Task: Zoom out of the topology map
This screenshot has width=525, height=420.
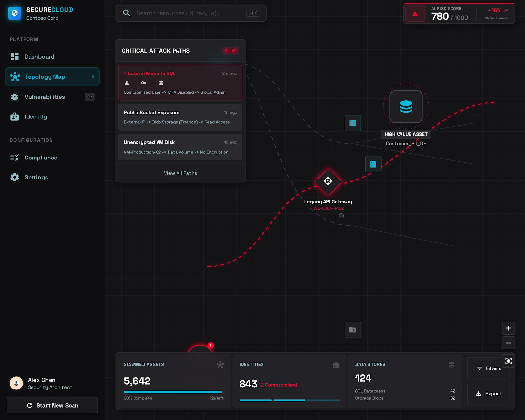Action: 509,343
